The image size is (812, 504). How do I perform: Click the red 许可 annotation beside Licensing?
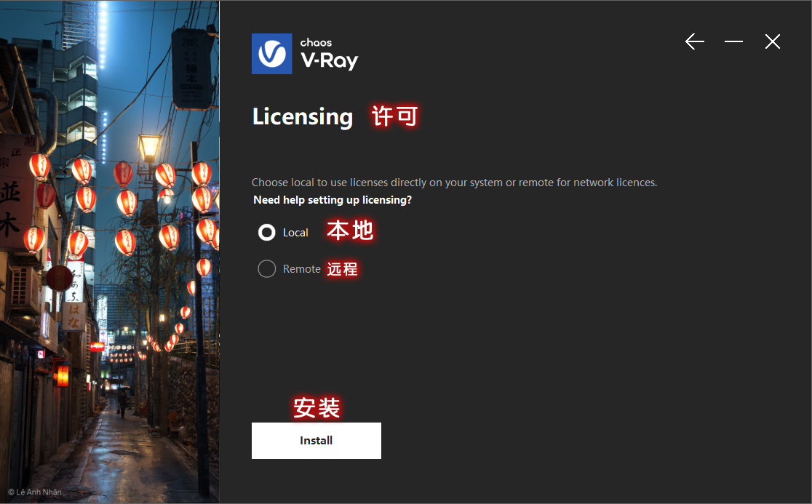(x=394, y=116)
